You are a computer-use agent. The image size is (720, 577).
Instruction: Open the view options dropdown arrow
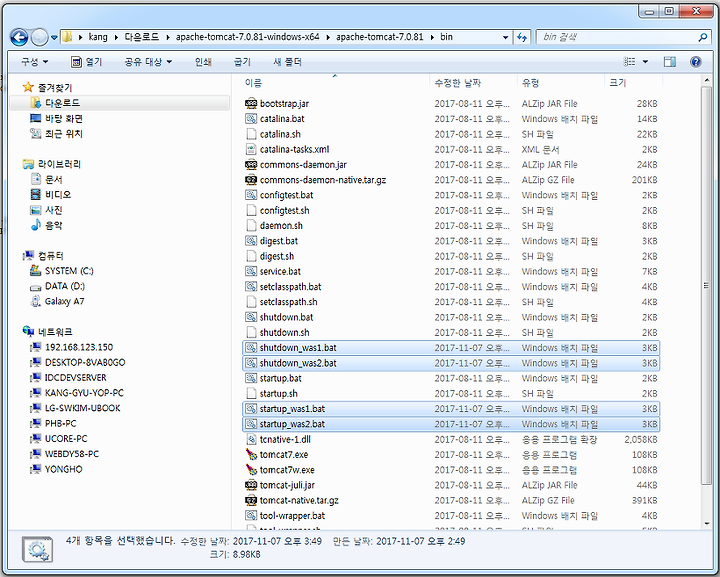[645, 62]
